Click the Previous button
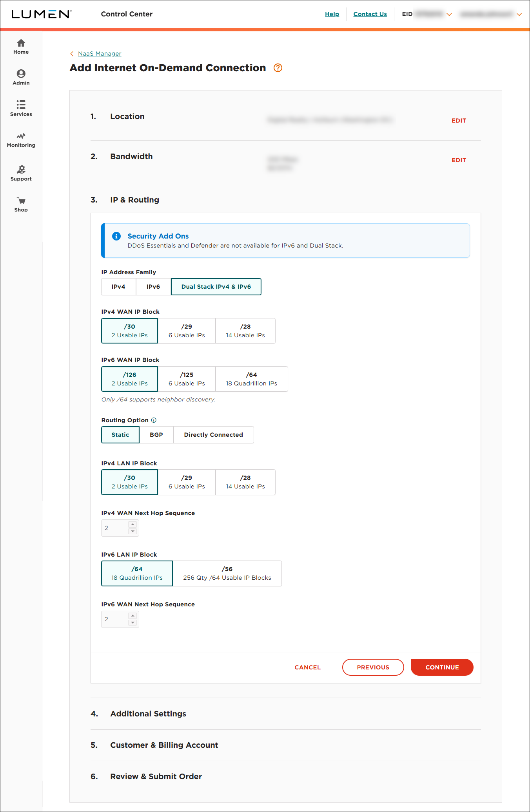The width and height of the screenshot is (530, 812). pos(373,667)
